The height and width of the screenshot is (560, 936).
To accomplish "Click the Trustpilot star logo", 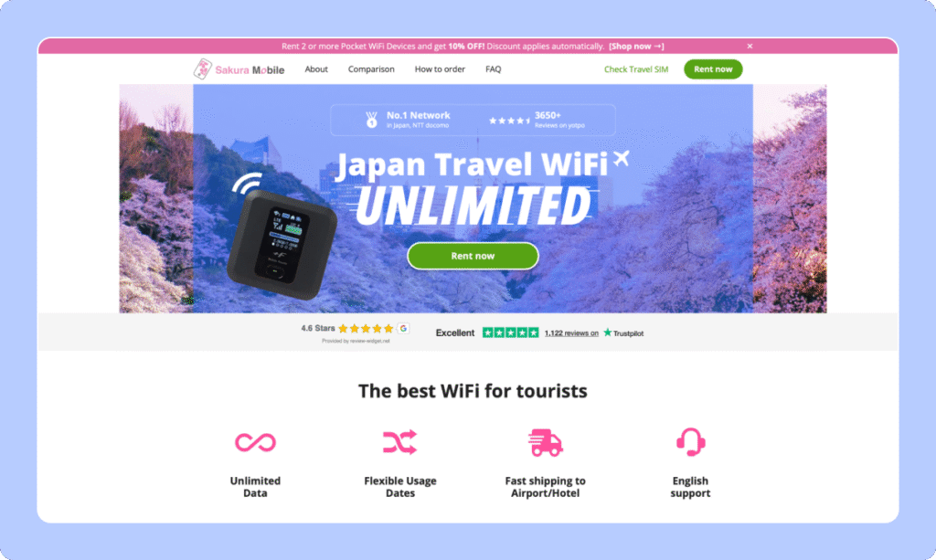I will tap(608, 333).
